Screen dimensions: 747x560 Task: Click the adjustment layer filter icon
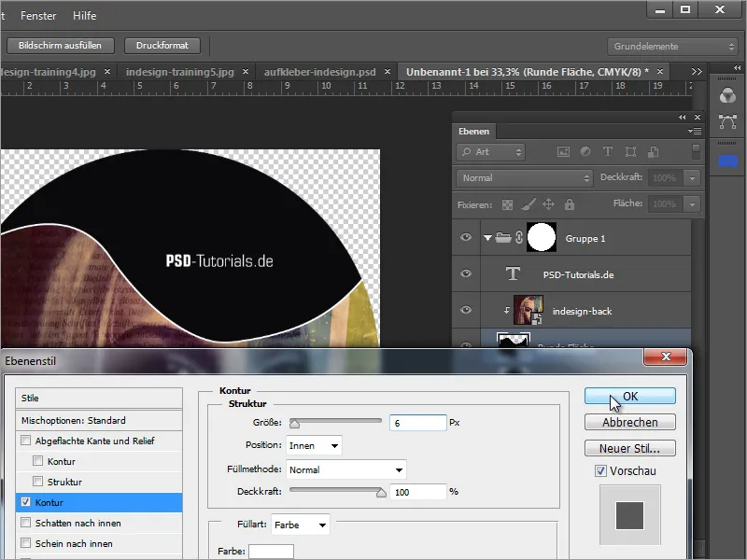[585, 152]
